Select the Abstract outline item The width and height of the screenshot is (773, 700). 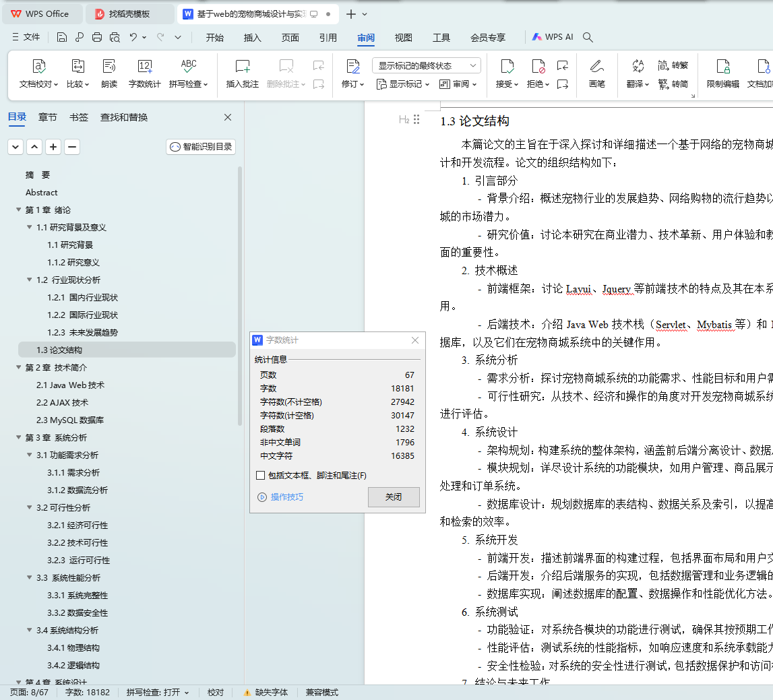tap(41, 192)
